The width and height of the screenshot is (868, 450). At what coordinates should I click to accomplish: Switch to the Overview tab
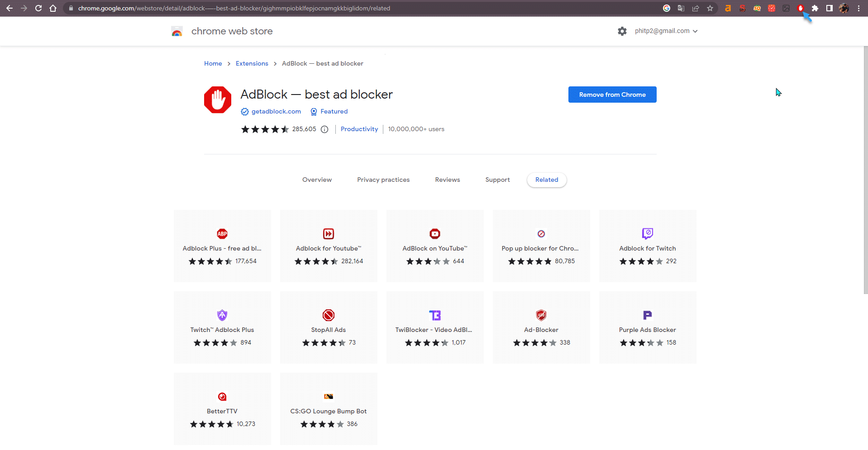pos(317,180)
